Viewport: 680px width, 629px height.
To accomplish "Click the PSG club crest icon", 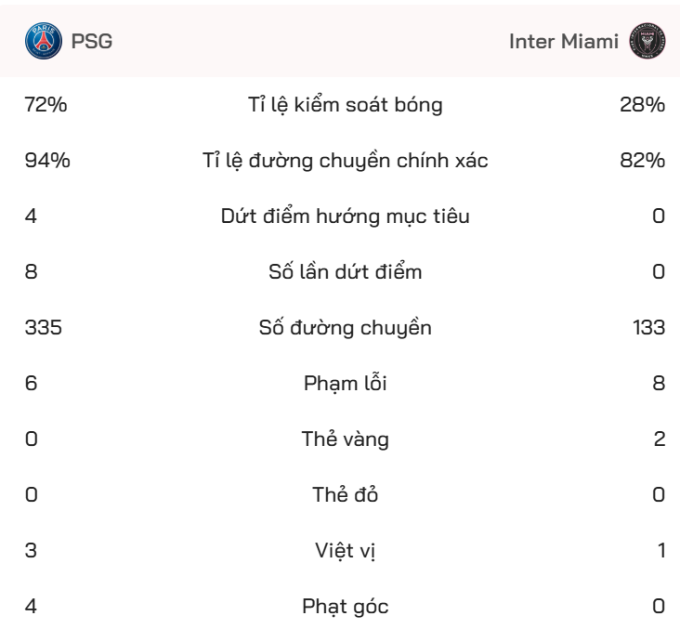I will pyautogui.click(x=43, y=41).
